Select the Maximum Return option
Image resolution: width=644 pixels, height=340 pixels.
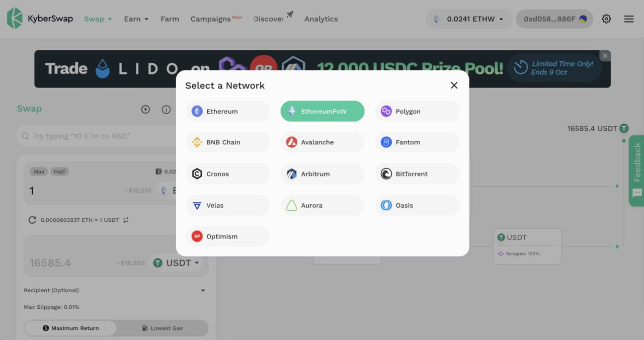[70, 328]
